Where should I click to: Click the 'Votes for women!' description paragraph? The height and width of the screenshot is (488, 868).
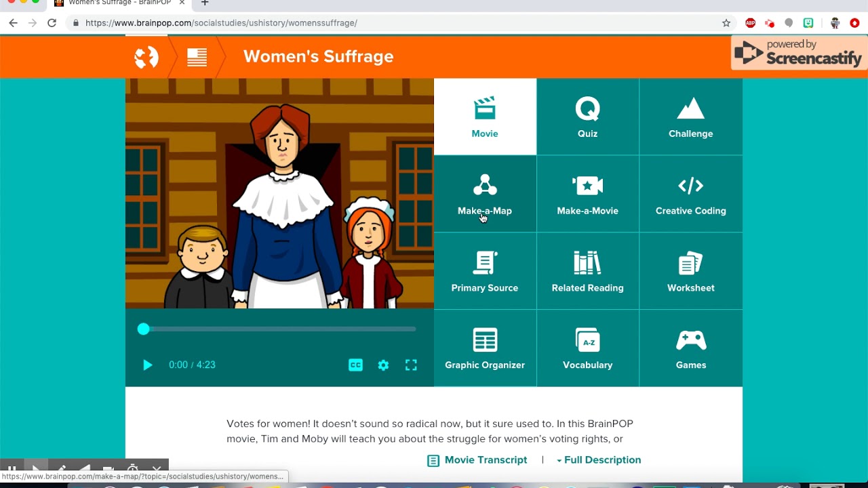430,431
